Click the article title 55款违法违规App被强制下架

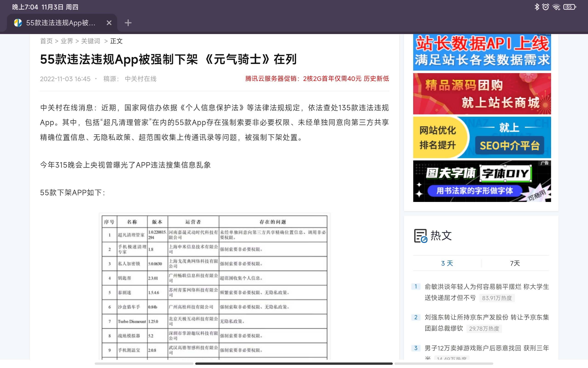tap(168, 59)
